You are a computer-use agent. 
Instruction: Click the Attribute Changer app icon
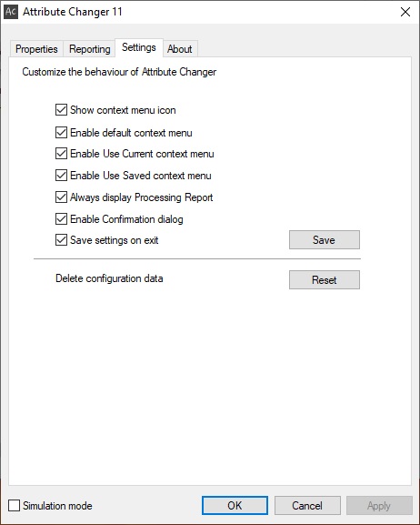coord(11,12)
